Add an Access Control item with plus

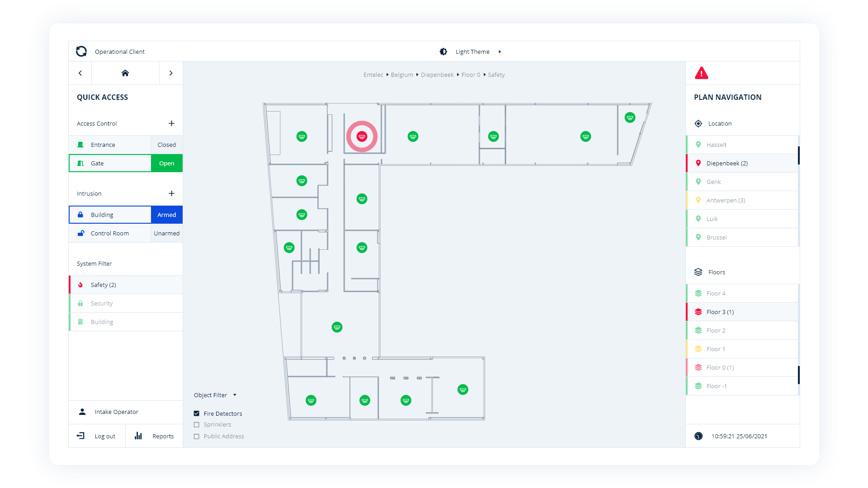pyautogui.click(x=171, y=123)
